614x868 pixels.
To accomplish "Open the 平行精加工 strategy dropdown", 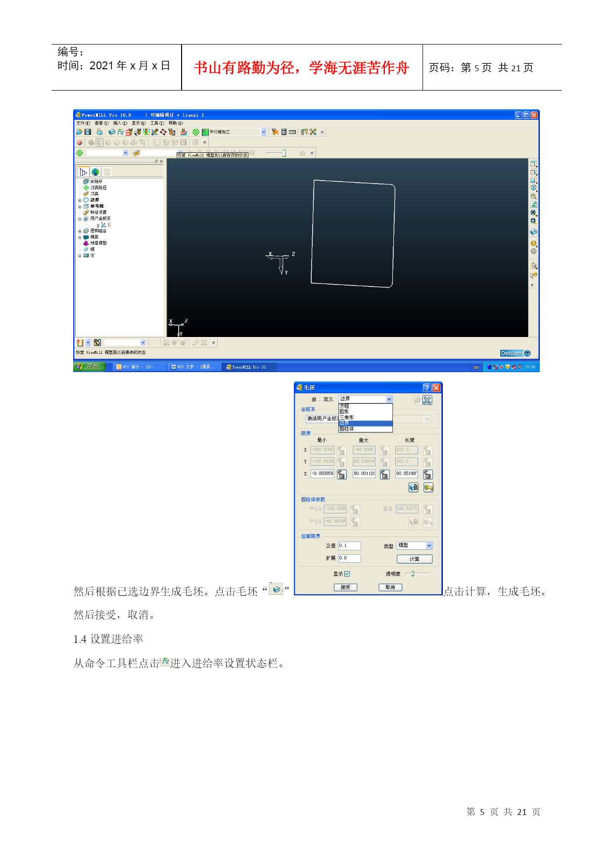I will click(x=263, y=132).
